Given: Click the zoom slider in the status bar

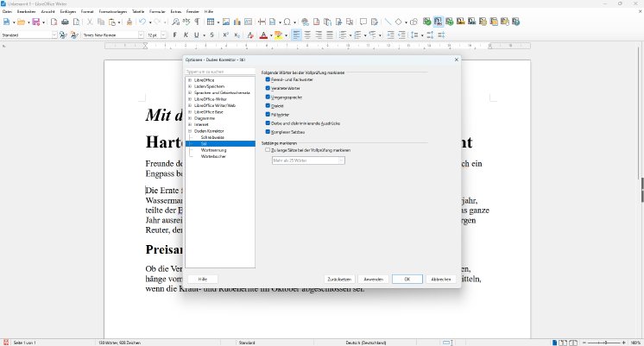Looking at the screenshot, I should click(x=606, y=343).
